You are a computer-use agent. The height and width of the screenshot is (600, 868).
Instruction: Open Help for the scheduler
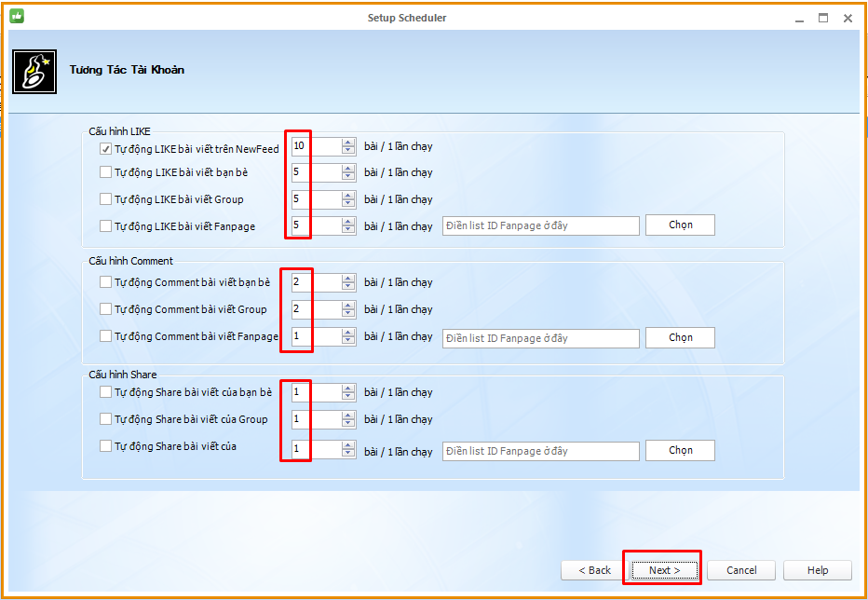click(x=818, y=570)
